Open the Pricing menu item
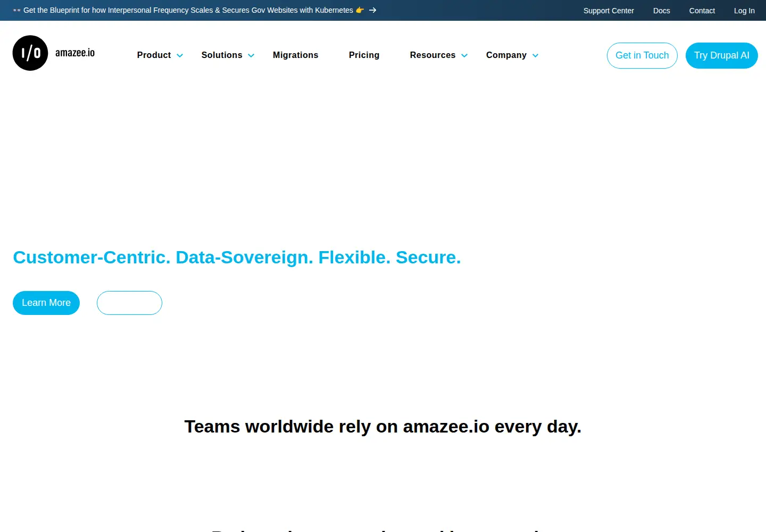Screen dimensions: 766x532 [364, 55]
